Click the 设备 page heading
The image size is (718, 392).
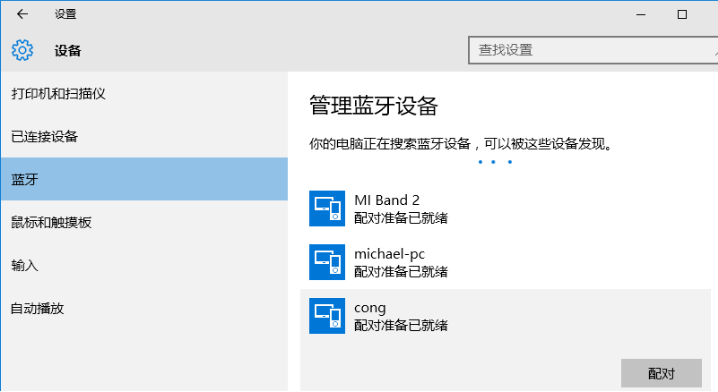(x=68, y=50)
